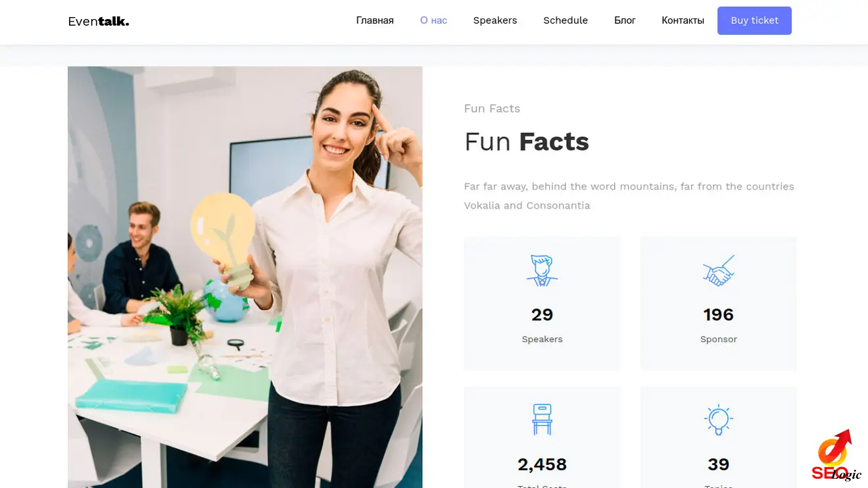This screenshot has height=488, width=868.
Task: Select the О нас menu item
Action: 433,20
